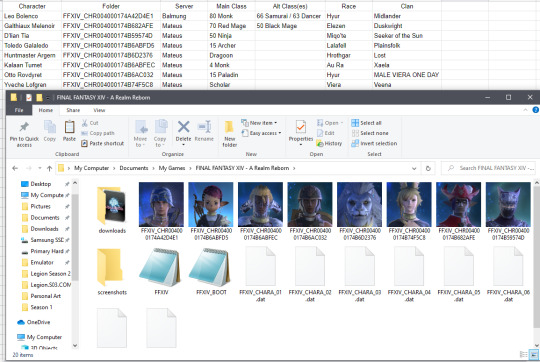Expand the New item dropdown
540x362 pixels.
pyautogui.click(x=259, y=123)
